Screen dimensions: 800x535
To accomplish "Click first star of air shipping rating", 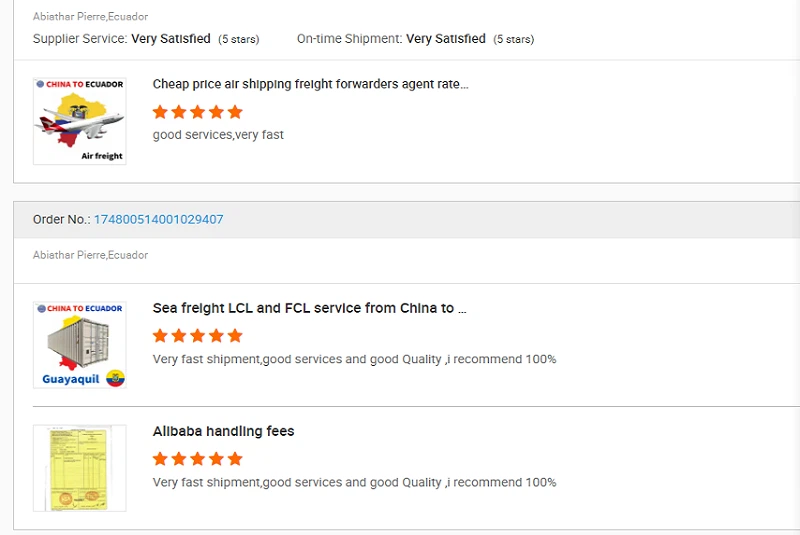I will click(160, 112).
